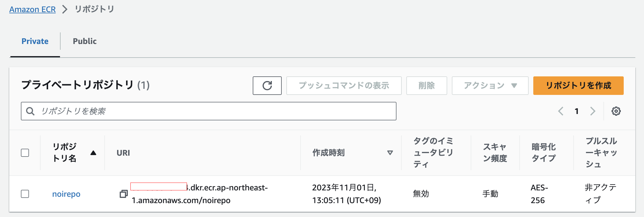644x217 pixels.
Task: Select the Private tab
Action: coord(35,41)
